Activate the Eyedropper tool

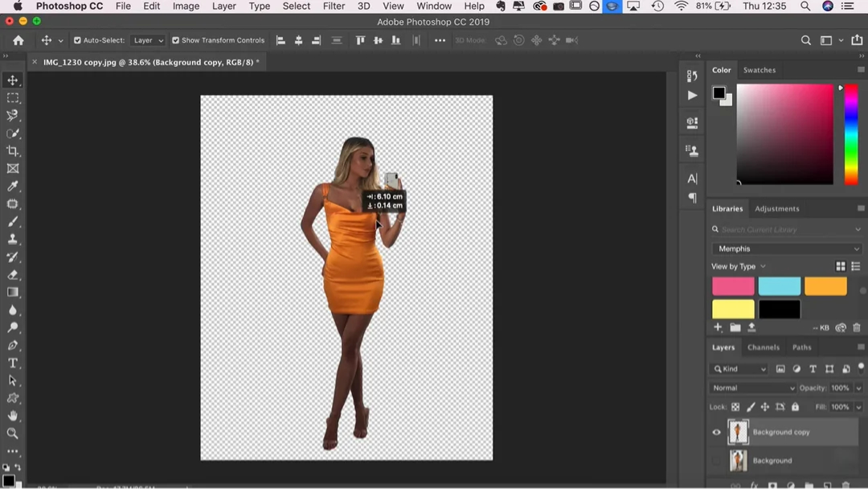[x=12, y=186]
